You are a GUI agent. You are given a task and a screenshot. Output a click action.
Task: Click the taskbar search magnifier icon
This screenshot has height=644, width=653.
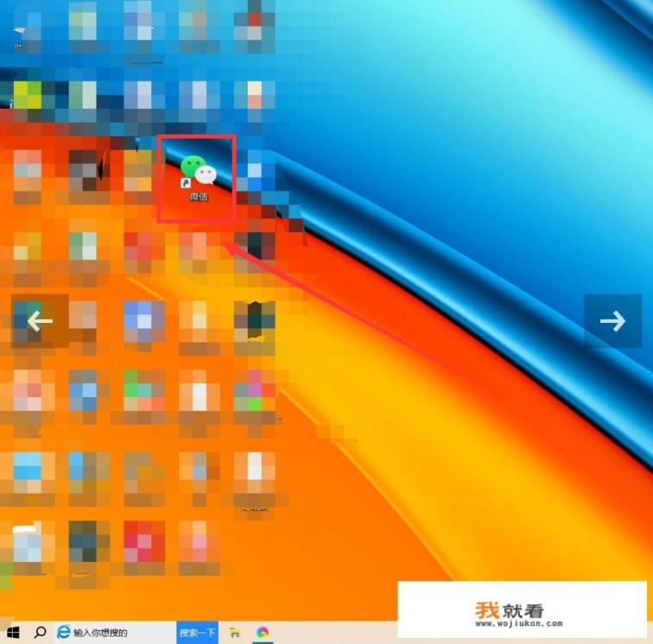pos(40,633)
